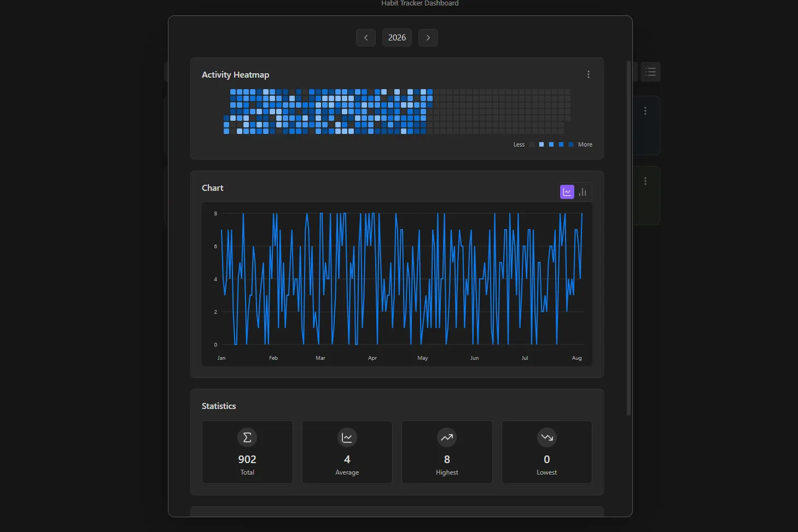Click the 2026 year button

[x=397, y=38]
